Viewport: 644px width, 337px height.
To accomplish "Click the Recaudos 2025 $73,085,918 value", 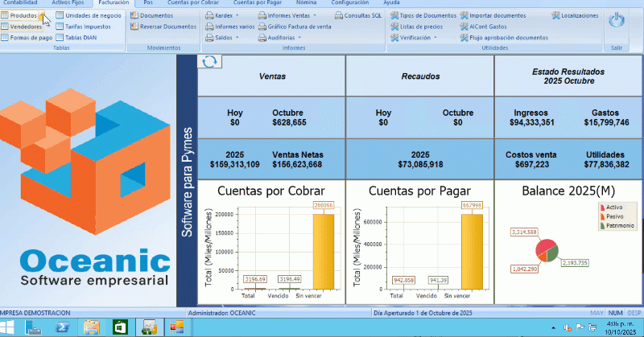I will (420, 165).
